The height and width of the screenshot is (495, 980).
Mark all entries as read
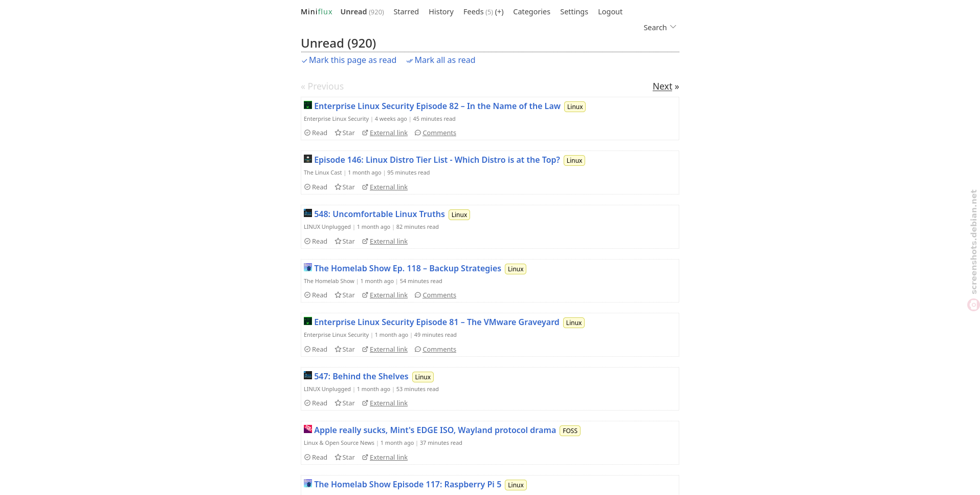440,60
